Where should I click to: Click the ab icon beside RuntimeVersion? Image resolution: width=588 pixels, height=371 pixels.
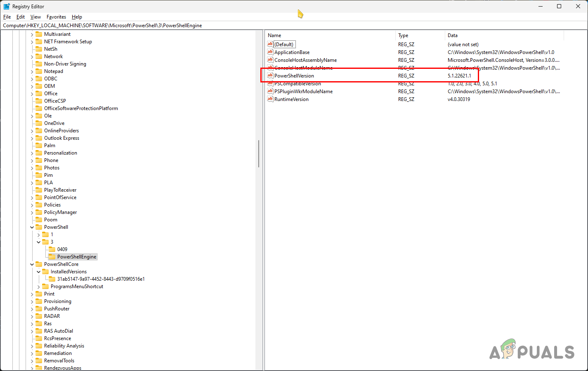point(270,99)
